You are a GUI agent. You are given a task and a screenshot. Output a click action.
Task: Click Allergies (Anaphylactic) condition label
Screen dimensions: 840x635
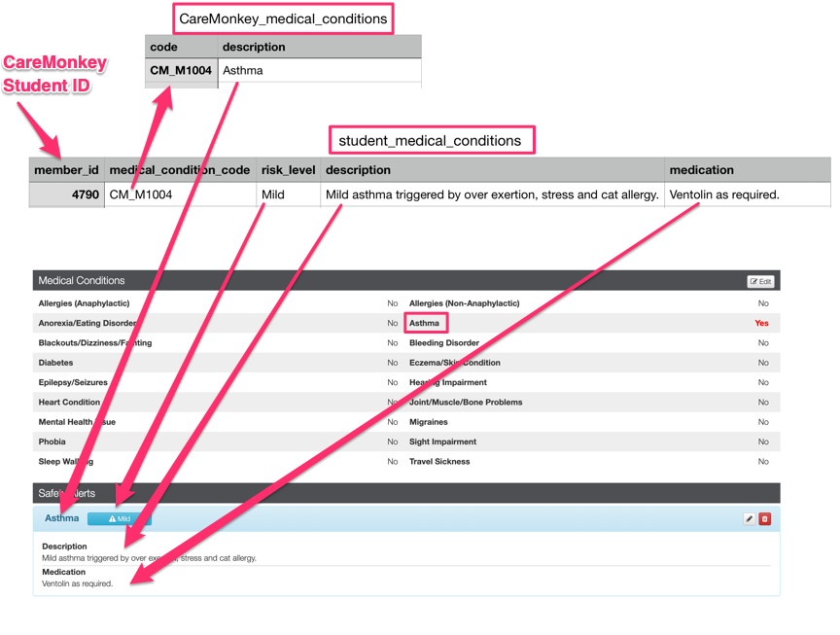[x=85, y=303]
